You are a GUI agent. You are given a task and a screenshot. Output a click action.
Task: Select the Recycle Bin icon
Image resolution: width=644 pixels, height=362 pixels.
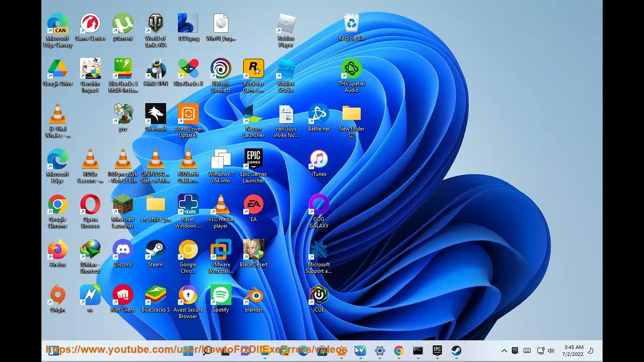pyautogui.click(x=351, y=28)
